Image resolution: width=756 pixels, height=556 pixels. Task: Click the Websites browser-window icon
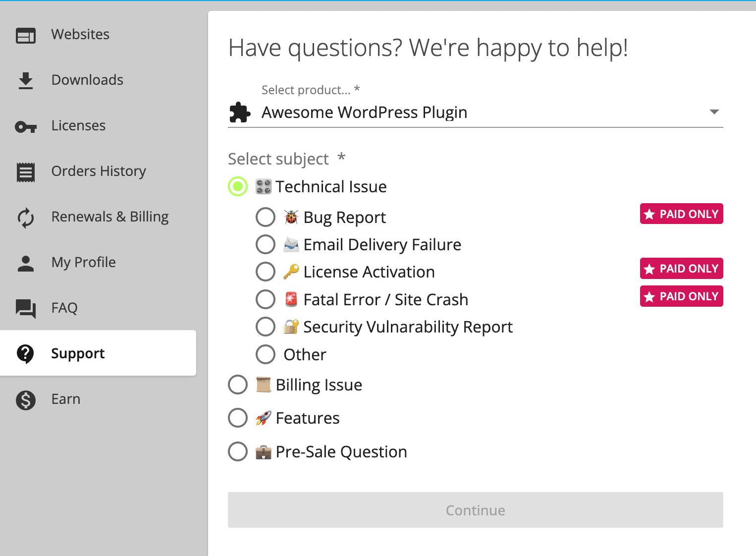(x=26, y=36)
